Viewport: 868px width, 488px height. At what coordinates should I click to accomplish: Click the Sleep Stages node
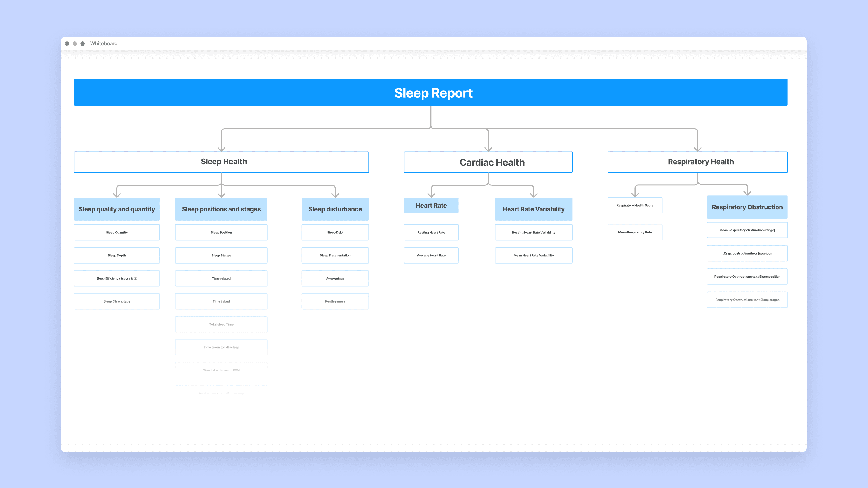[221, 255]
